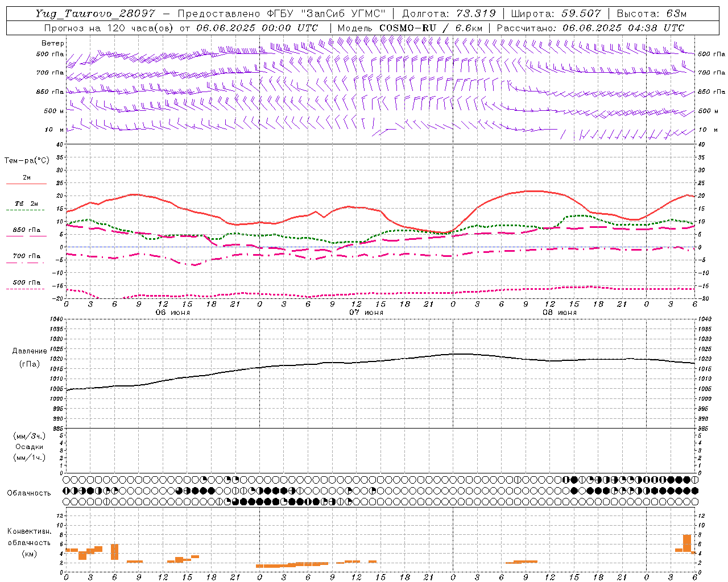The width and height of the screenshot is (728, 582).
Task: Click the elevation text "Высота: 63м"
Action: [x=651, y=14]
